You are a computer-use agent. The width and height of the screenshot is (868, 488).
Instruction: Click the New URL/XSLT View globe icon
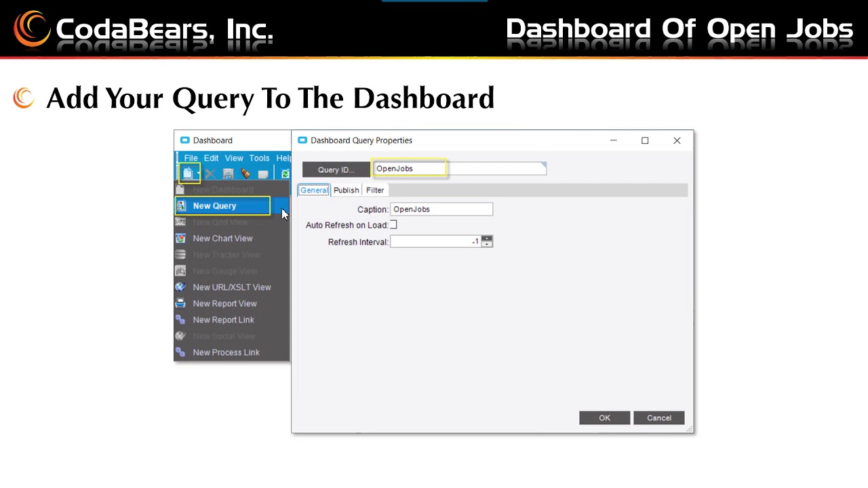coord(180,287)
